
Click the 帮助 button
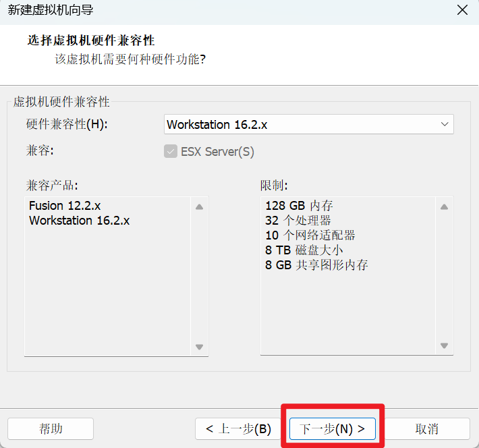point(51,428)
